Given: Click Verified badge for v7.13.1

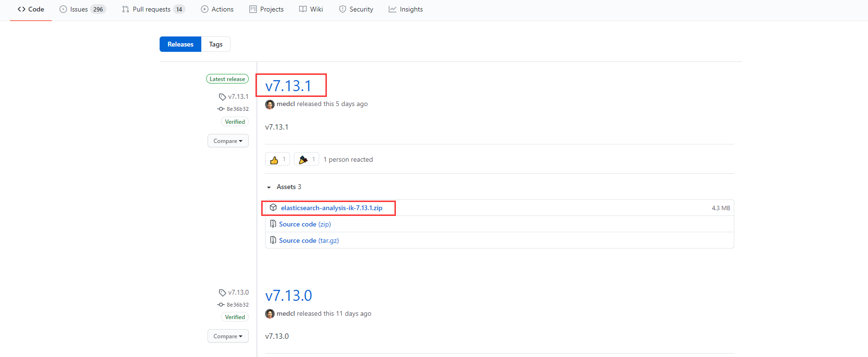Looking at the screenshot, I should [x=235, y=122].
